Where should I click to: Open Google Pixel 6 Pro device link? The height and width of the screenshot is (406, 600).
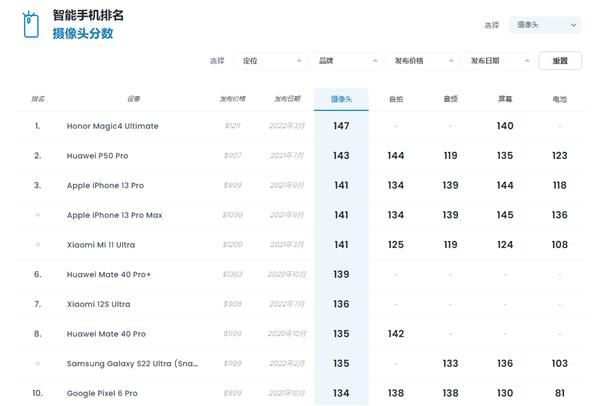102,393
